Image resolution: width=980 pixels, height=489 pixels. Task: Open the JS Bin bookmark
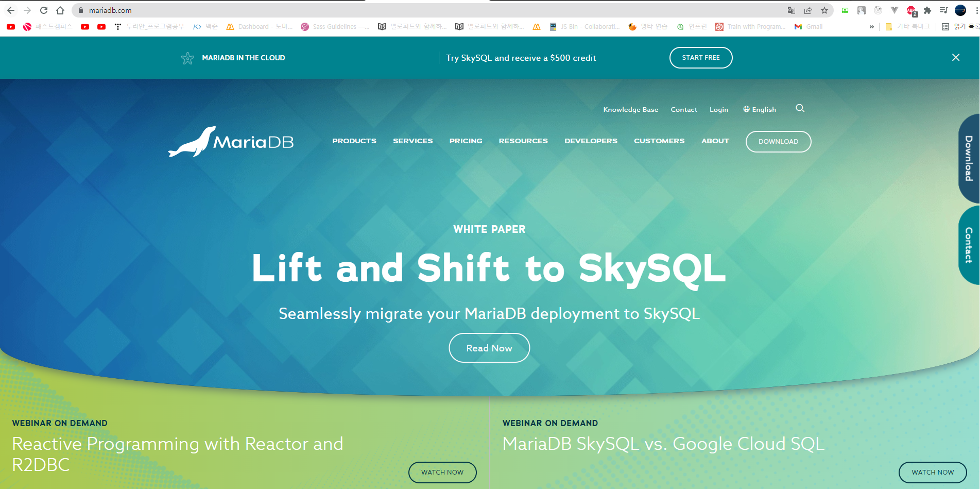584,27
